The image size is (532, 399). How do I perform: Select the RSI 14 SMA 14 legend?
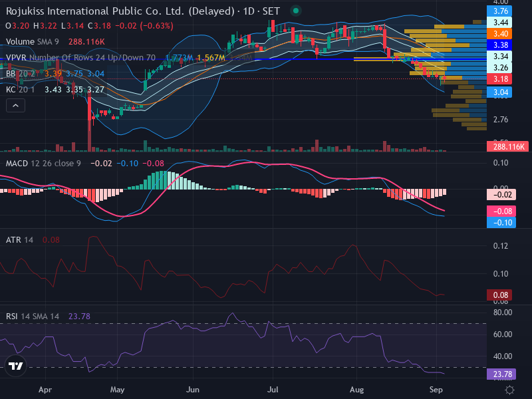[x=32, y=317]
